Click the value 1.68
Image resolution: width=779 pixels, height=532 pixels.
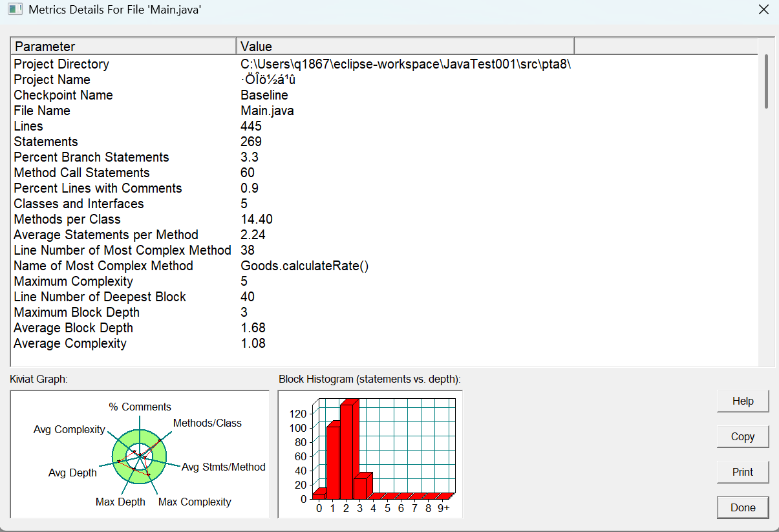click(253, 328)
